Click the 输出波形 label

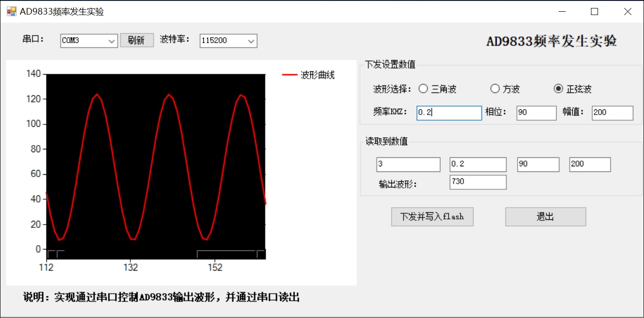point(398,185)
